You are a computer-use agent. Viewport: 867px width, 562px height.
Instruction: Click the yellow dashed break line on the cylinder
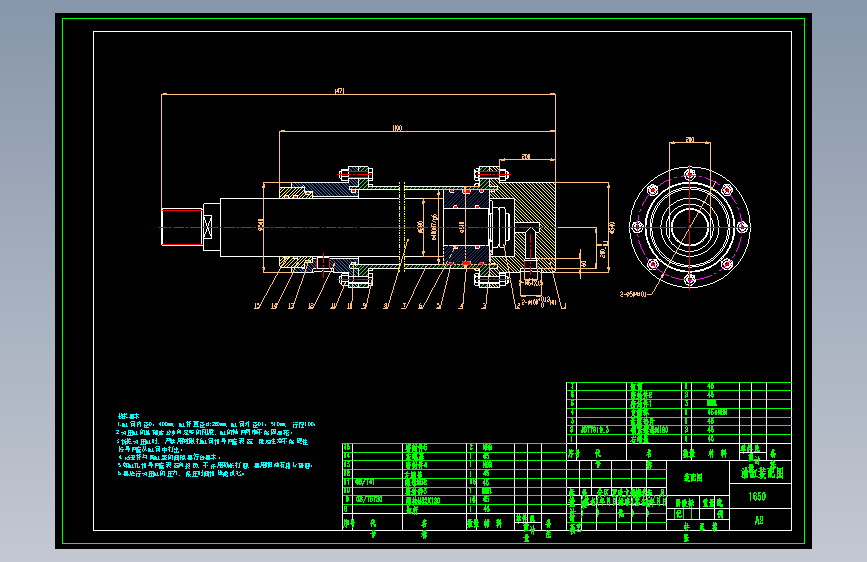point(402,227)
